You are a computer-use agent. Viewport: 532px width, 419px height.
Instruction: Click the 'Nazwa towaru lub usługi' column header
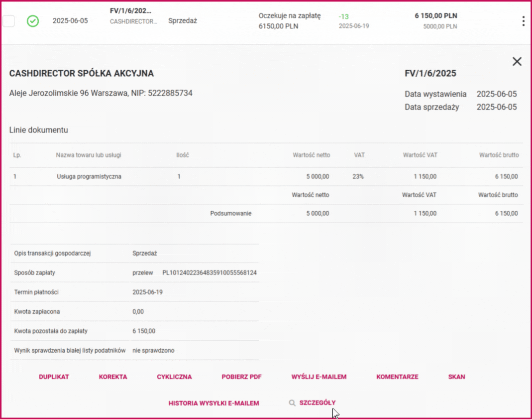pos(89,155)
